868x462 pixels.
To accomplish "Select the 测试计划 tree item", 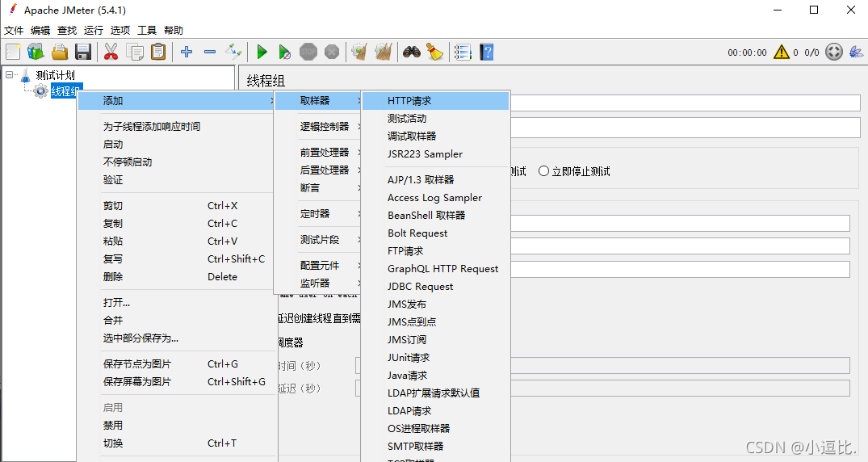I will (55, 75).
